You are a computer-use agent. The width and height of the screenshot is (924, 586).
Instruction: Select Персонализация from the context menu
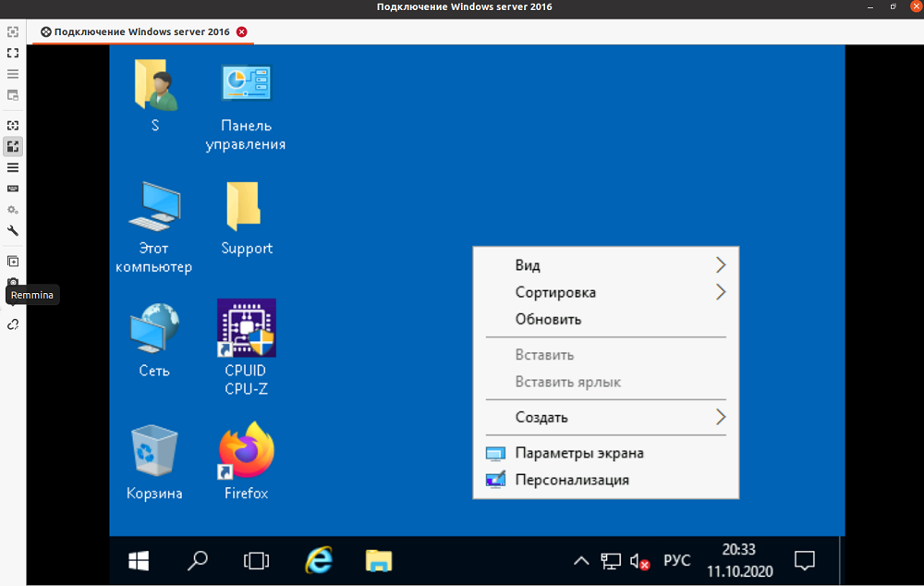click(571, 480)
